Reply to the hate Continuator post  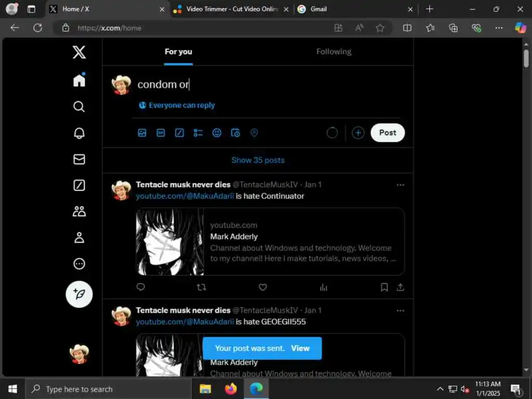tap(140, 287)
